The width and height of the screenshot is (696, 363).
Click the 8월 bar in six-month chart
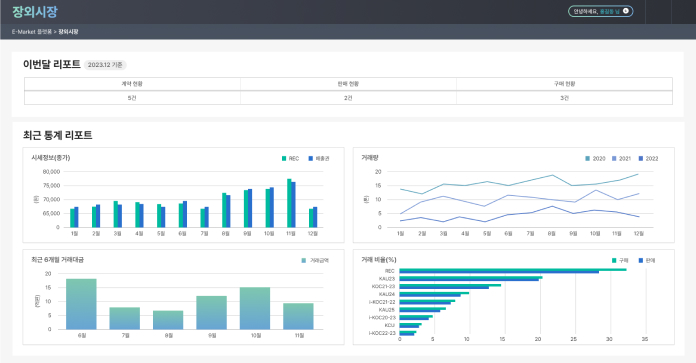tap(168, 320)
